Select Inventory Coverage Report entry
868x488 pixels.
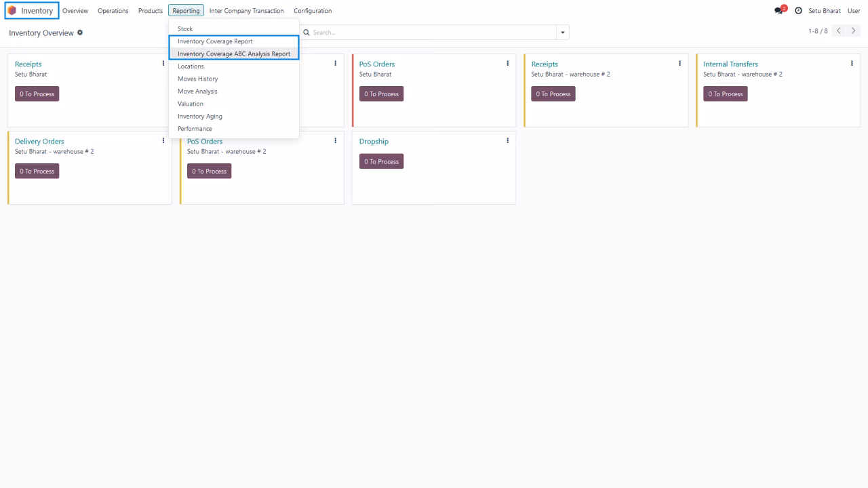(x=234, y=41)
